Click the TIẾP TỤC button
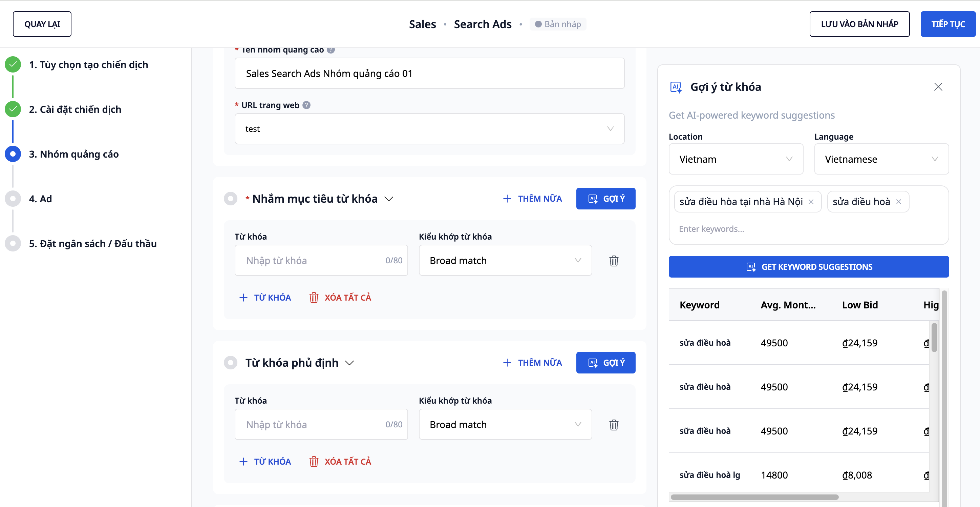The image size is (980, 507). tap(947, 24)
